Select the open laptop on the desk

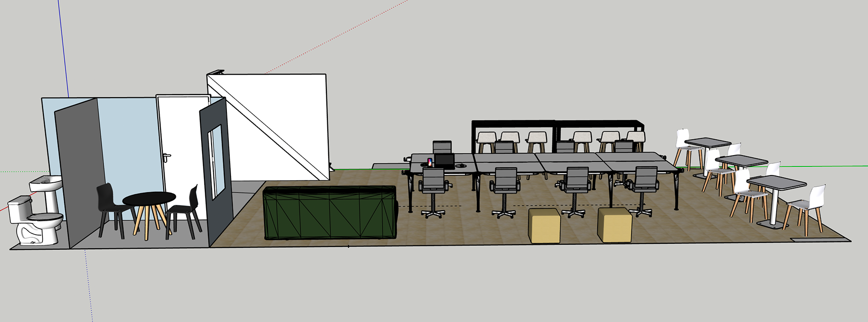coord(444,161)
